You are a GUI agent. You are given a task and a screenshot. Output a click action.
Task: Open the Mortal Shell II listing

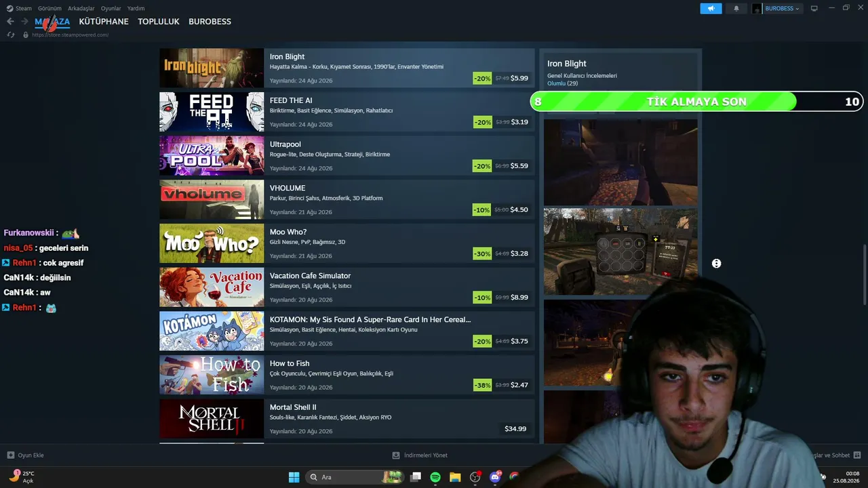pyautogui.click(x=347, y=419)
